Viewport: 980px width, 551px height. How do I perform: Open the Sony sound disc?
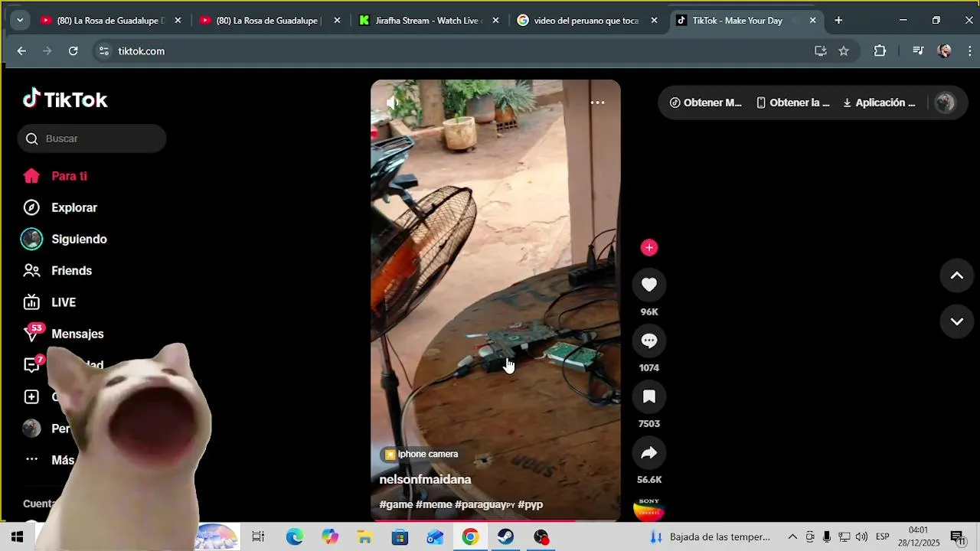tap(649, 509)
